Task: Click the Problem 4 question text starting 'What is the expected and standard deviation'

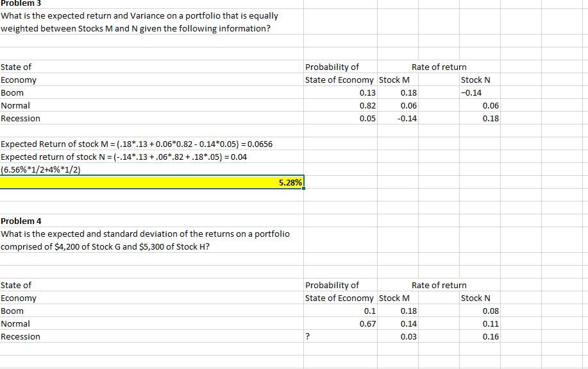Action: point(145,234)
